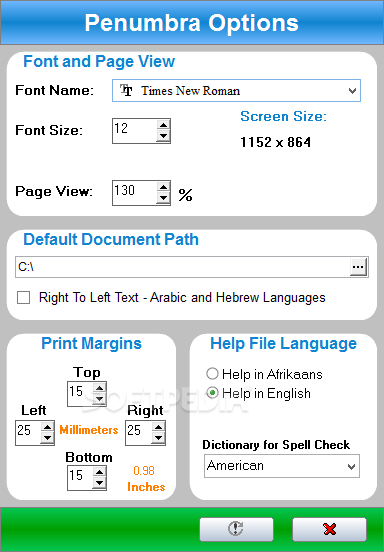Enable the Right To Left Text checkbox
Viewport: 384px width, 552px height.
pos(24,298)
